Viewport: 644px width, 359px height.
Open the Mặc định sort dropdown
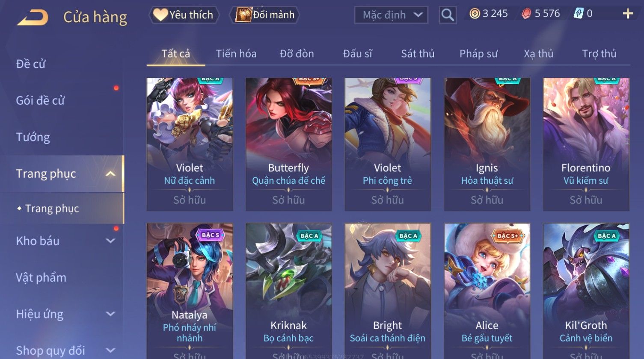391,15
